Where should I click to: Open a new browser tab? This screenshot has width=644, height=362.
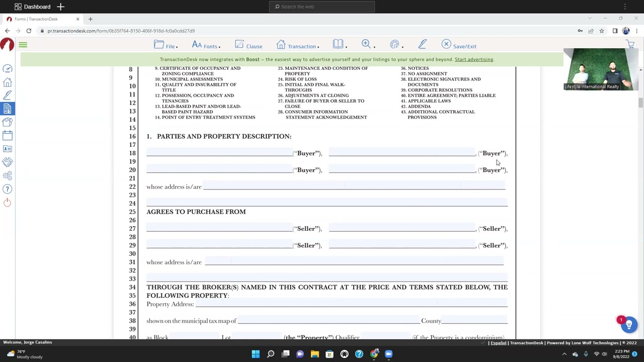[x=91, y=19]
